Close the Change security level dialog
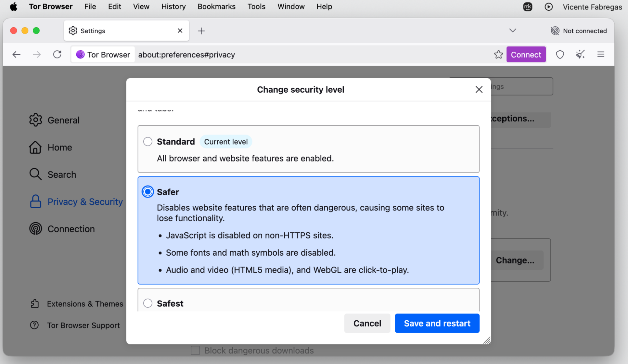The height and width of the screenshot is (364, 628). pyautogui.click(x=479, y=90)
